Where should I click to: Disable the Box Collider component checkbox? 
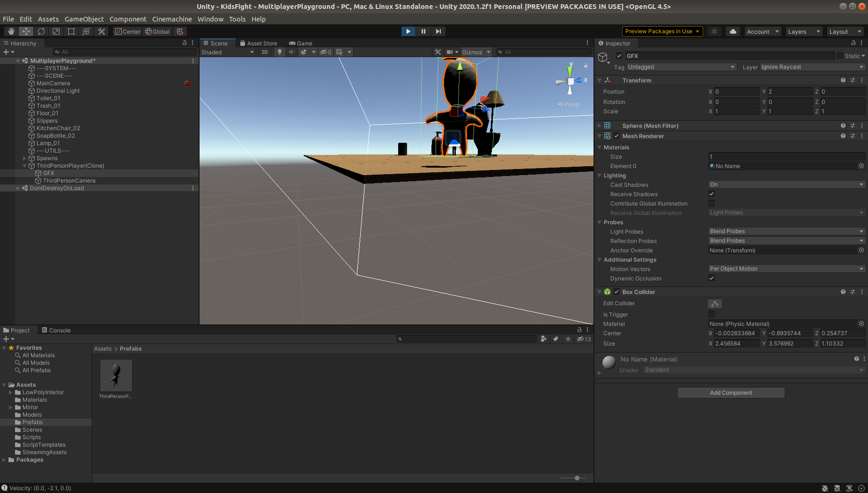pyautogui.click(x=616, y=292)
